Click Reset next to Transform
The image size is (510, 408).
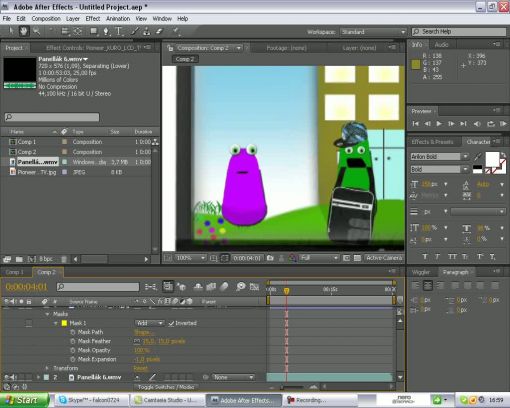coord(141,368)
